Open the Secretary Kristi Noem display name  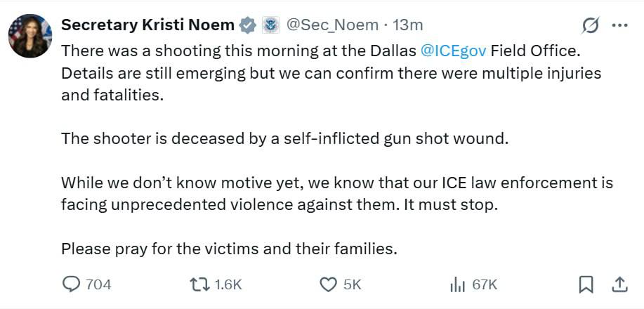(148, 25)
